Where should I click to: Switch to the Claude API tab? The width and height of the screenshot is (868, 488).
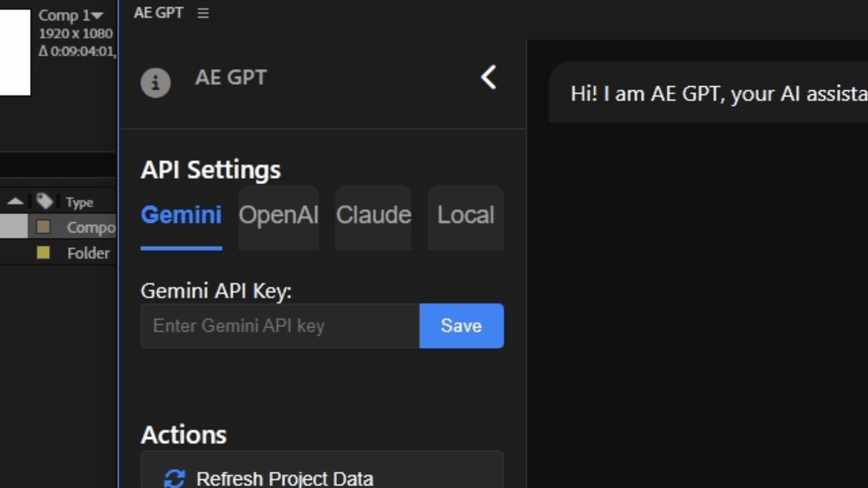pos(373,217)
